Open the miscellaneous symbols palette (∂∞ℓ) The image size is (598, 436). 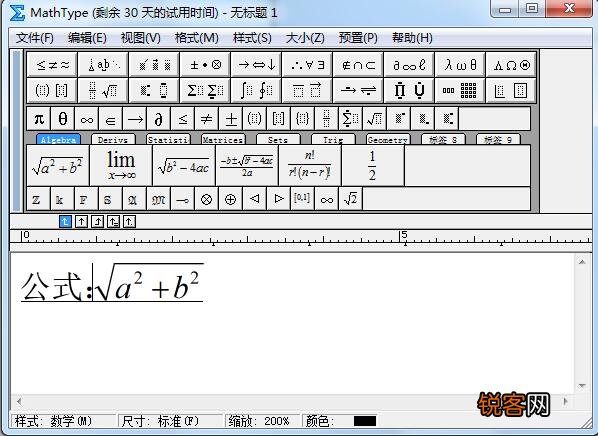coord(409,65)
